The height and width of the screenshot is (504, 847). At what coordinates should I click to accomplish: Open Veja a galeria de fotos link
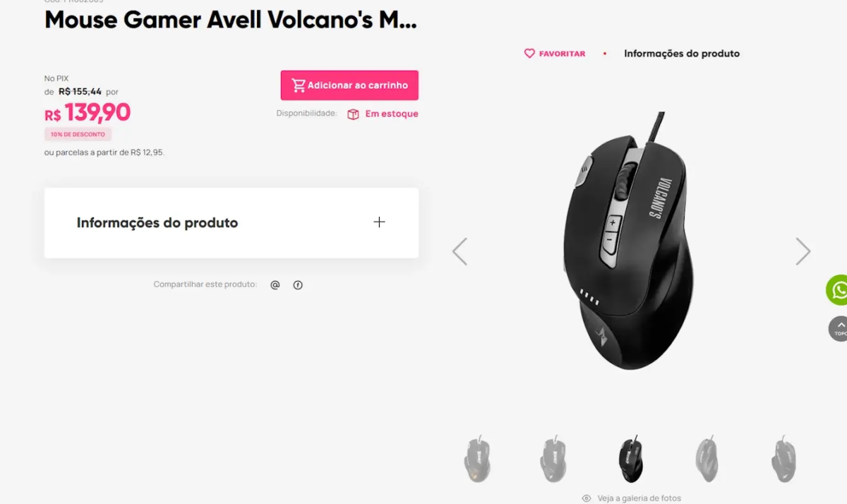(x=639, y=498)
